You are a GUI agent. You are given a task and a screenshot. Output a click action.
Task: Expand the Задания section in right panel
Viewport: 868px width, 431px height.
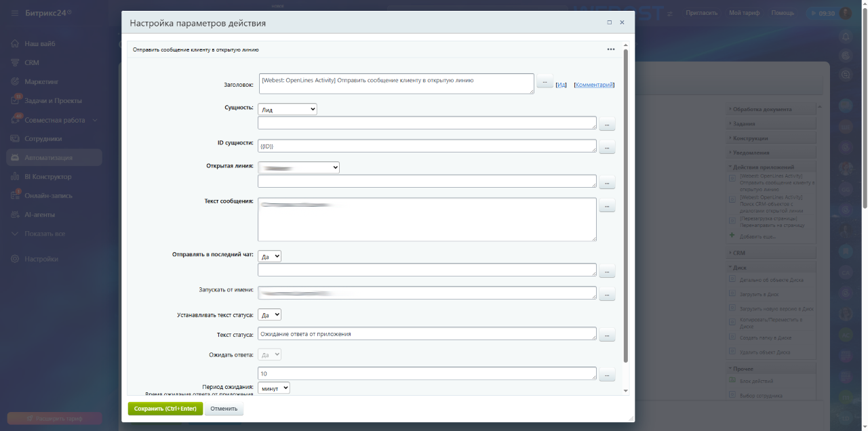coord(771,123)
